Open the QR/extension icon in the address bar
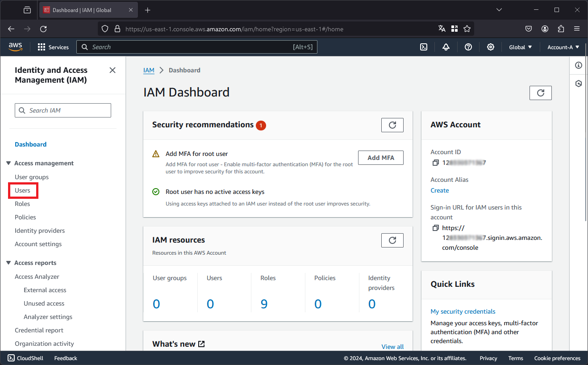Viewport: 588px width, 365px height. 455,29
